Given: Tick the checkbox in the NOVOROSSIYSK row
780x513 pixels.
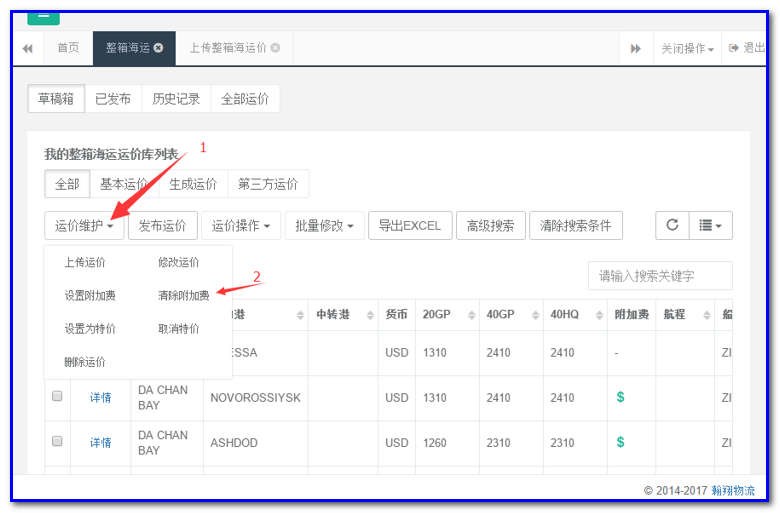Looking at the screenshot, I should tap(57, 396).
